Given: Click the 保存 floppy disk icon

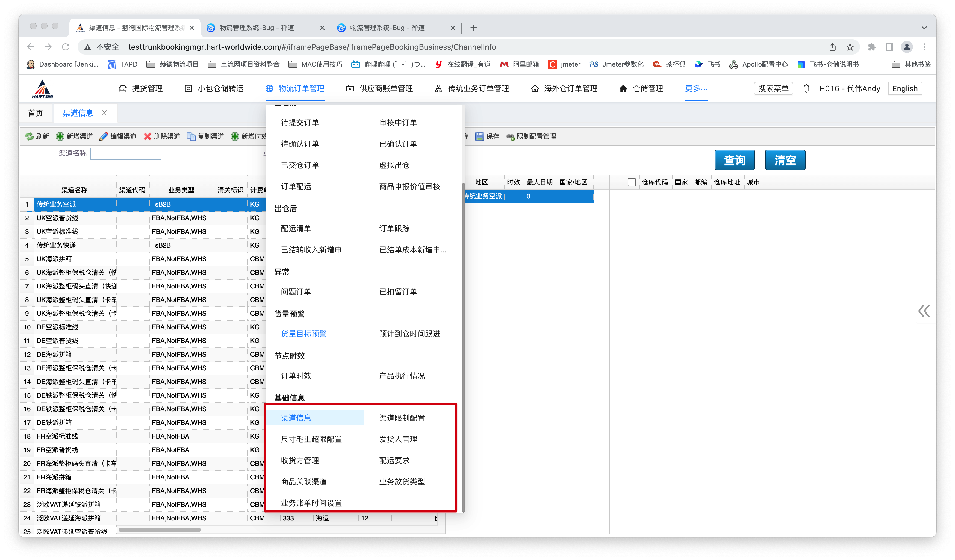Looking at the screenshot, I should (x=479, y=136).
